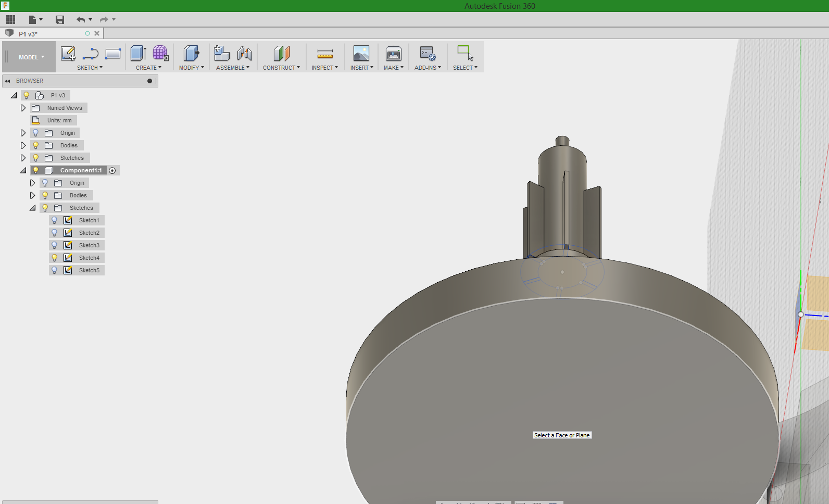Expand the top-level Sketches folder
The height and width of the screenshot is (504, 829).
pos(23,158)
